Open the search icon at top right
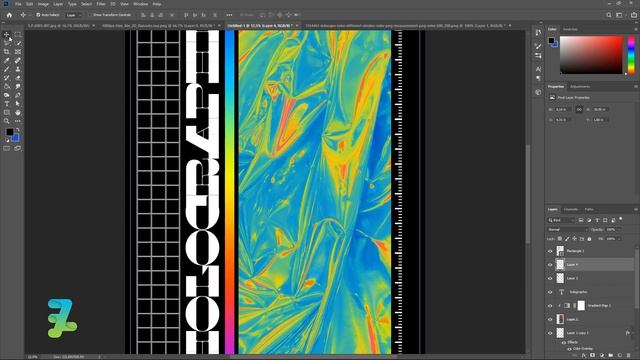640x360 pixels. click(x=609, y=15)
